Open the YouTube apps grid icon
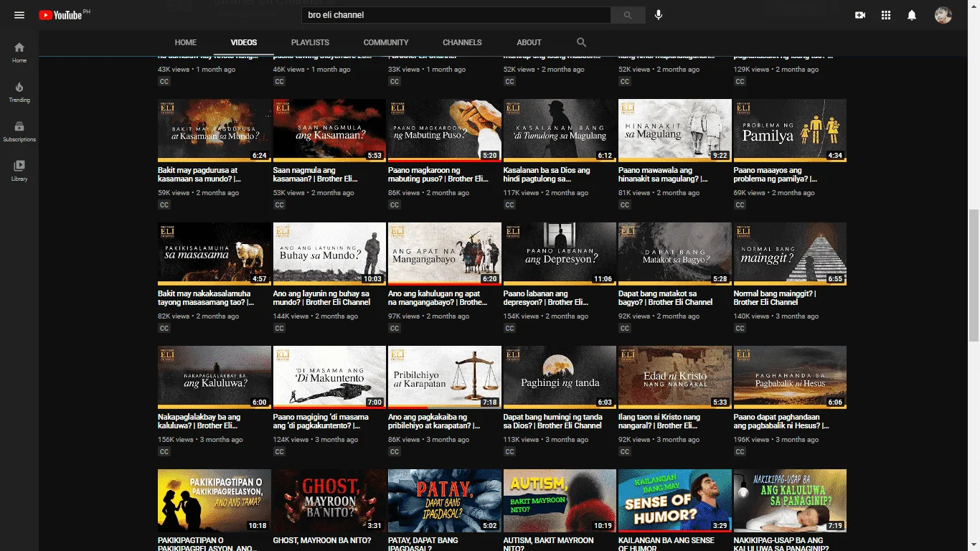980x551 pixels. (x=886, y=15)
